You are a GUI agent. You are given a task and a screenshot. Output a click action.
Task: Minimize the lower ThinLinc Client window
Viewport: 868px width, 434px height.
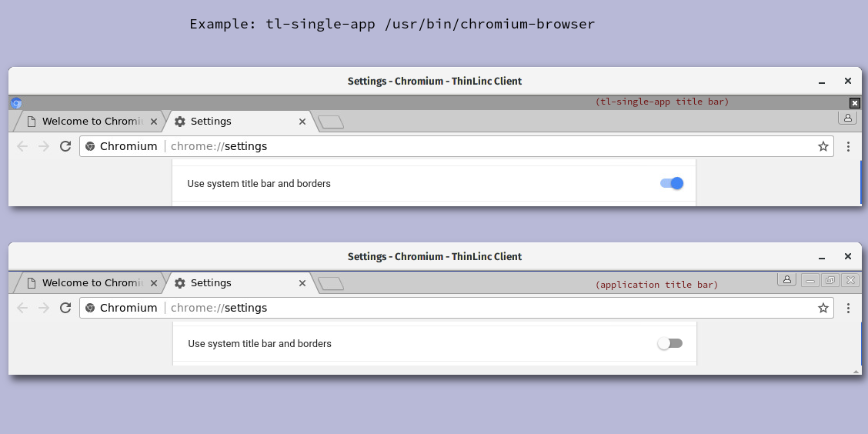[822, 257]
